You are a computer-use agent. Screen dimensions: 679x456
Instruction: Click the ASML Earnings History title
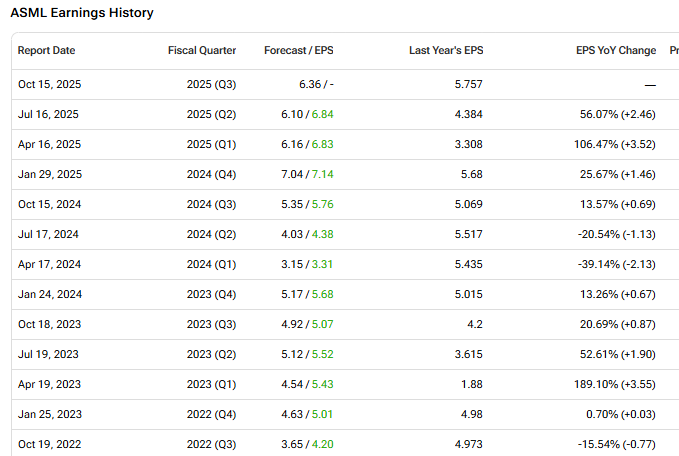(82, 14)
